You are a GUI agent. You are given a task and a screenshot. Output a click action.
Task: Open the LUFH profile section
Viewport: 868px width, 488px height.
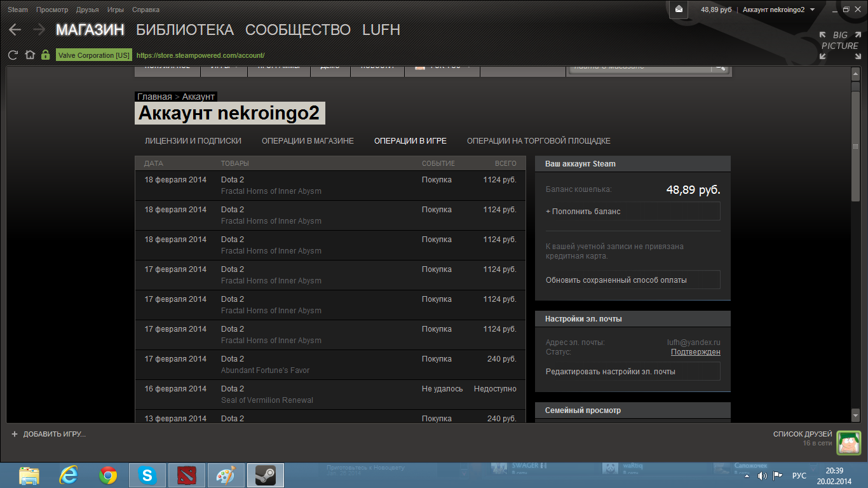pos(381,30)
